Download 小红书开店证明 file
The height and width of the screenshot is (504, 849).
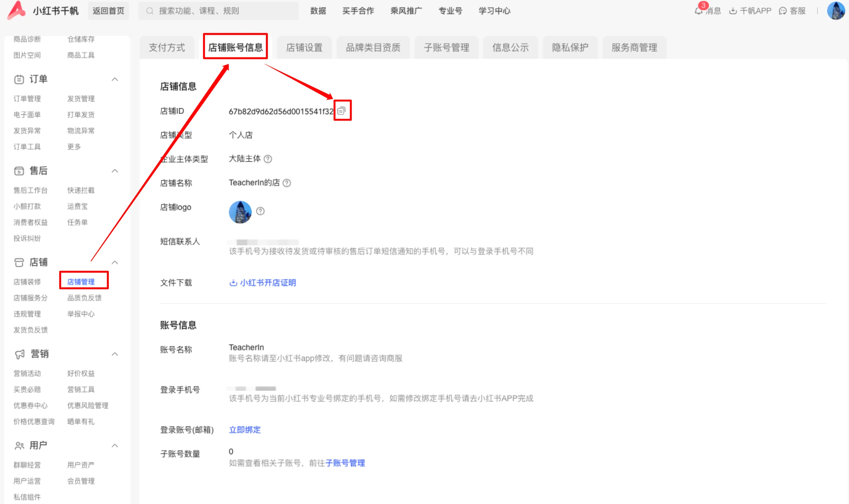coord(263,283)
